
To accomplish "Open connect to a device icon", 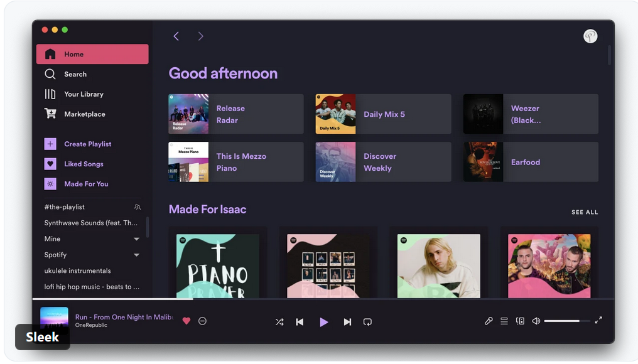I will coord(520,321).
